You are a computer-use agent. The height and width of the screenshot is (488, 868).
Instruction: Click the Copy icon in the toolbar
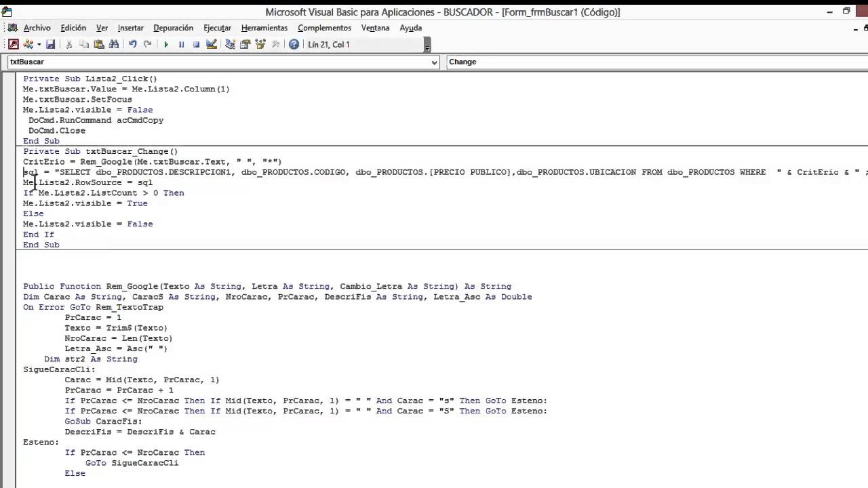[x=84, y=44]
